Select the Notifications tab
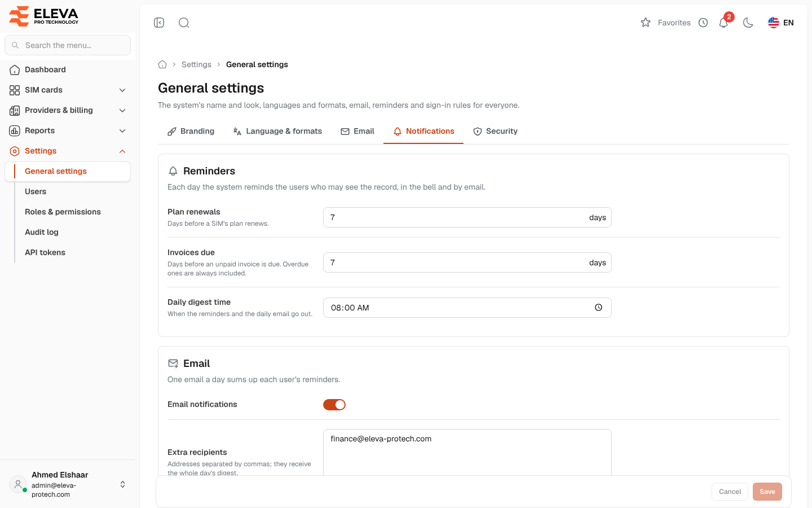Viewport: 812px width, 508px height. tap(423, 131)
